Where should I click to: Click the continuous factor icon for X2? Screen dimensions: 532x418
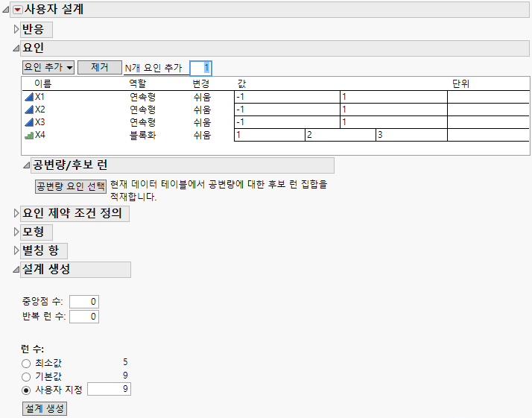point(29,110)
